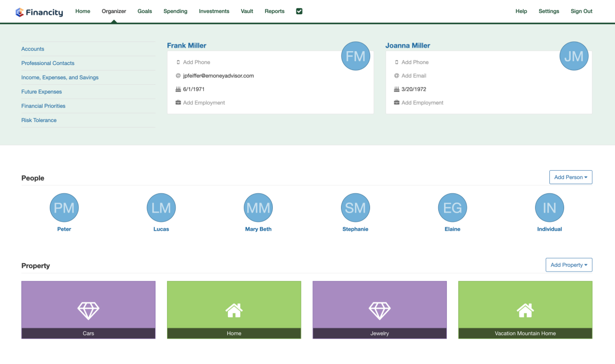Select Elaine's EG avatar circle
The image size is (615, 364).
[x=452, y=207]
